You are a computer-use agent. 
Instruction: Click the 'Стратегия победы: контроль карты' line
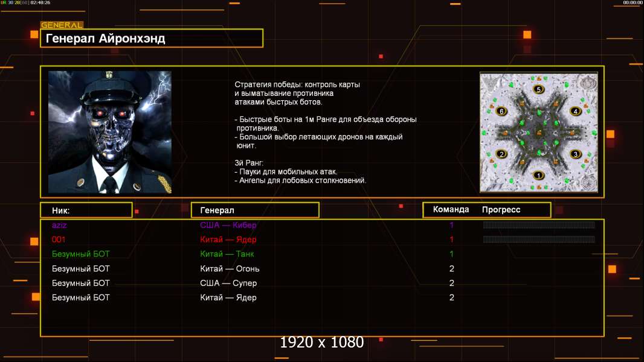[x=297, y=85]
